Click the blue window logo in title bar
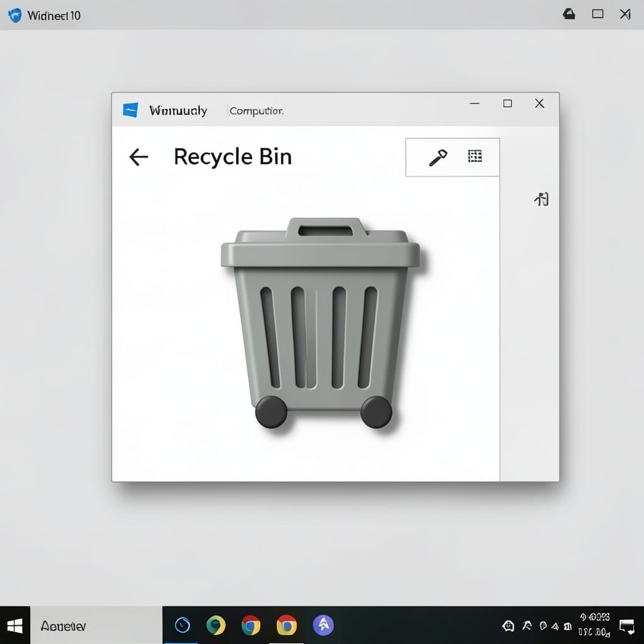 click(130, 110)
